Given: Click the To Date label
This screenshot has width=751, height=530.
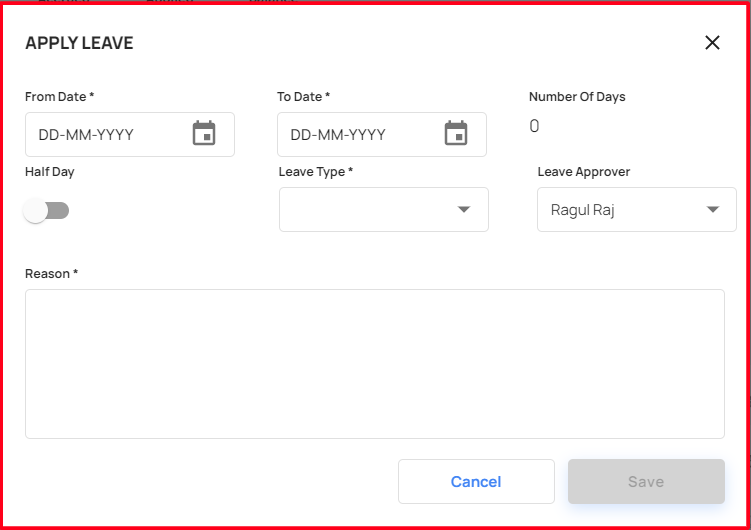Looking at the screenshot, I should [x=303, y=97].
